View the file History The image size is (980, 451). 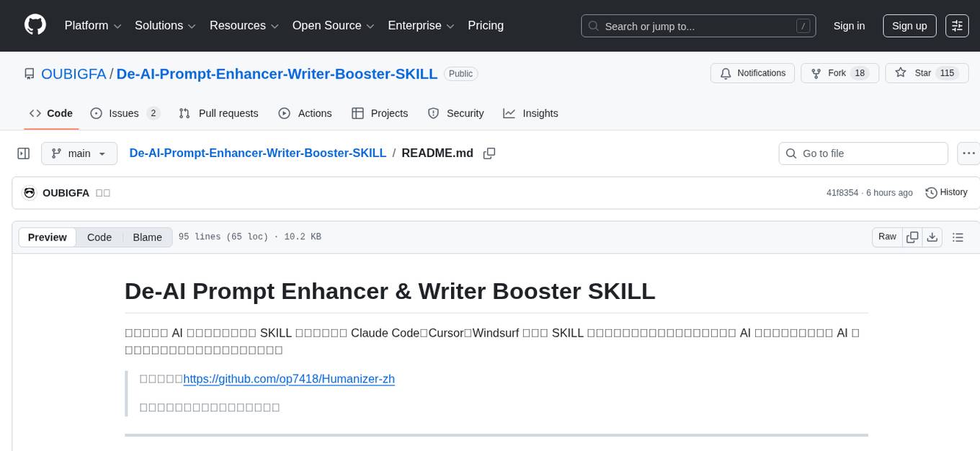pos(946,192)
